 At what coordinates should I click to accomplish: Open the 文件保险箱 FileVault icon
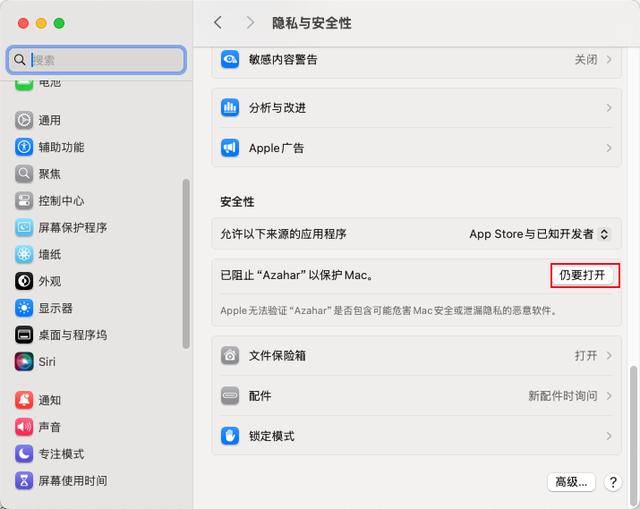click(x=230, y=355)
